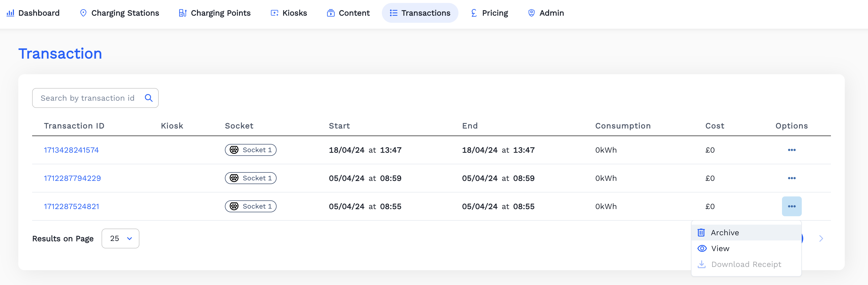Select Archive from the context menu
The height and width of the screenshot is (285, 868).
(724, 232)
